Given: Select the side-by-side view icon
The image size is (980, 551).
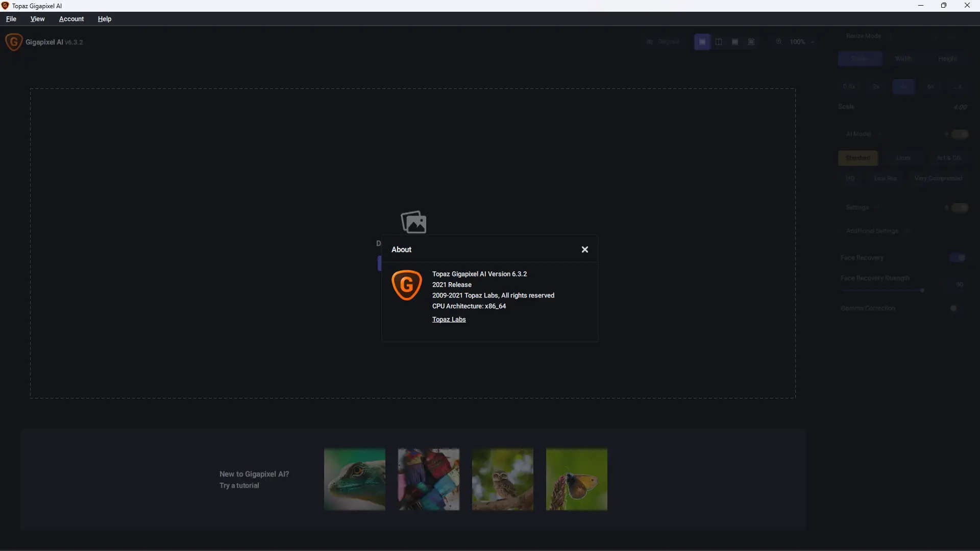Looking at the screenshot, I should 735,42.
